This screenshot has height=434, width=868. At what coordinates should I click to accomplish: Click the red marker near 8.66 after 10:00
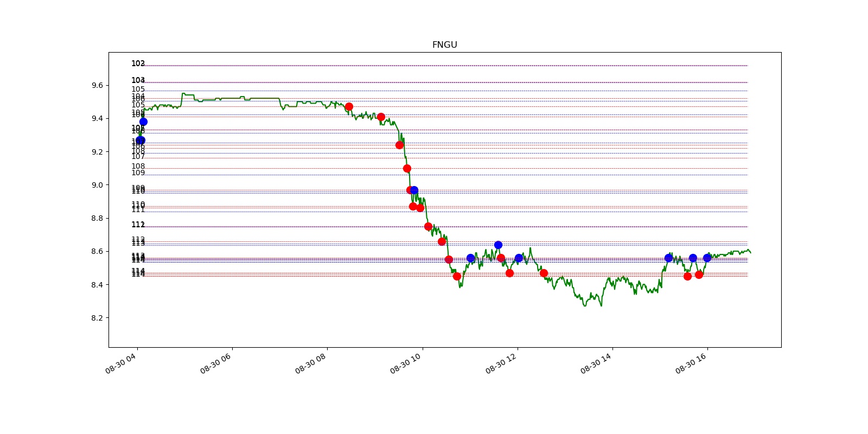(x=442, y=241)
